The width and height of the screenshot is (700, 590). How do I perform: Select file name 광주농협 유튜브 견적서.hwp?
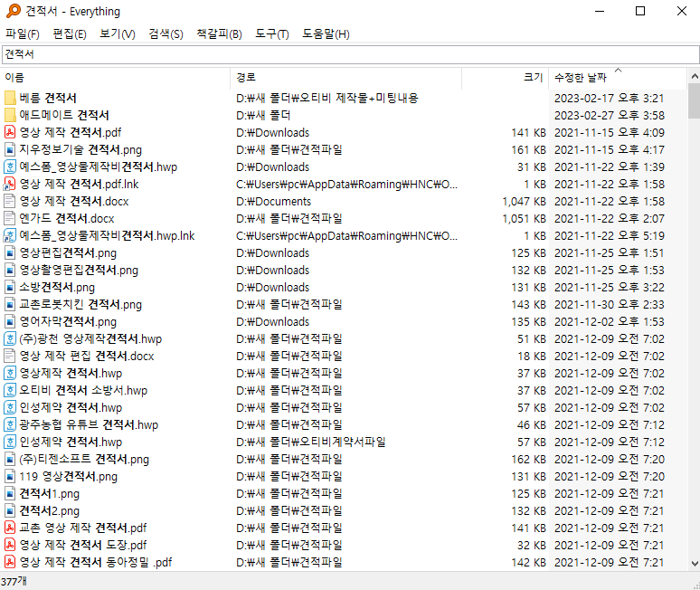(89, 424)
